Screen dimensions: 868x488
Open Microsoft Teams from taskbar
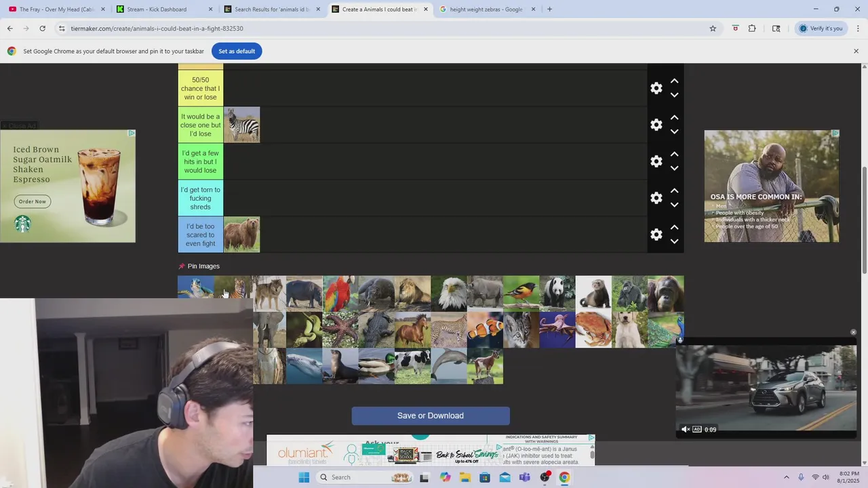[x=524, y=477]
